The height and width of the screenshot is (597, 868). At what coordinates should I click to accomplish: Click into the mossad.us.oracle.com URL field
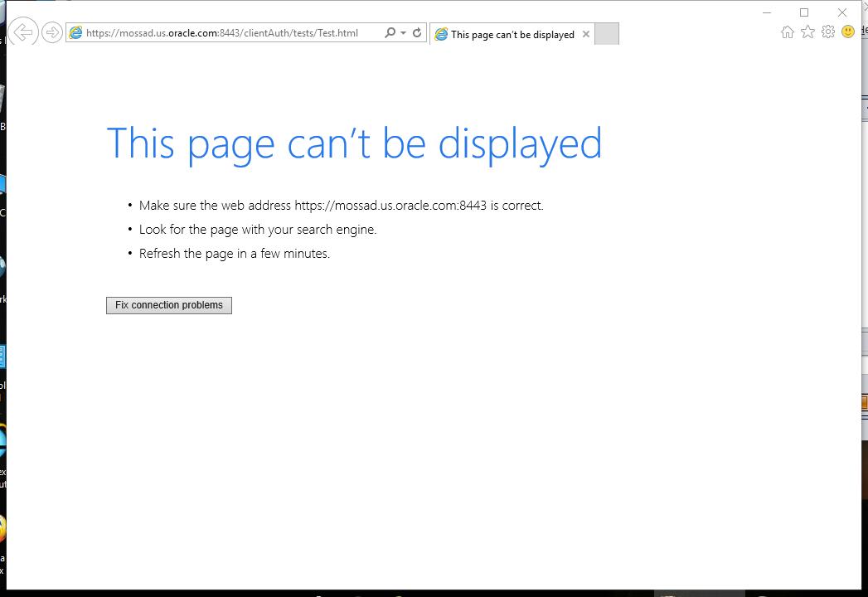pyautogui.click(x=224, y=33)
